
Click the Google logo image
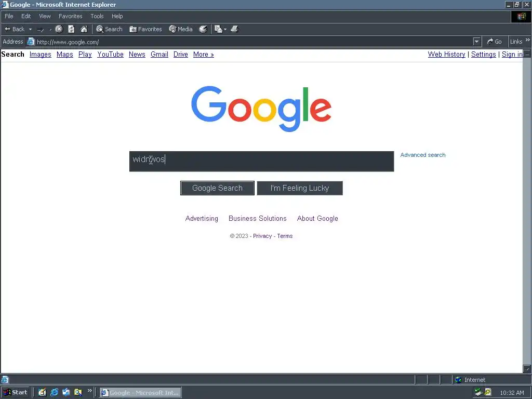261,109
